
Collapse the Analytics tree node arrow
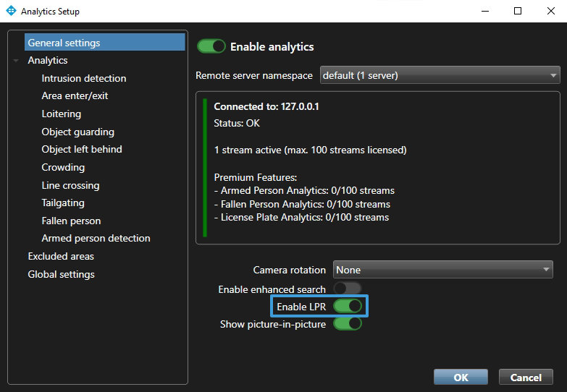click(x=16, y=60)
